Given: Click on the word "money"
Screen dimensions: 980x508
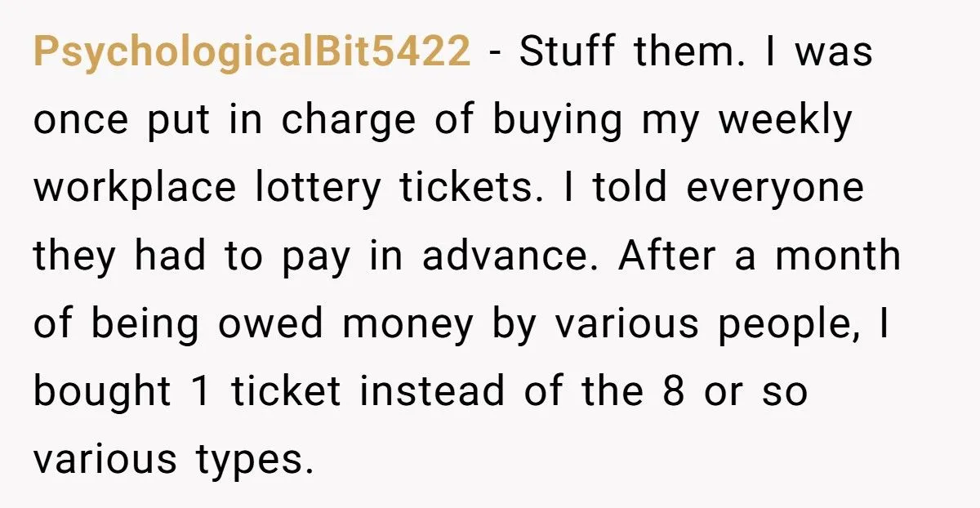Looking at the screenshot, I should (x=408, y=324).
